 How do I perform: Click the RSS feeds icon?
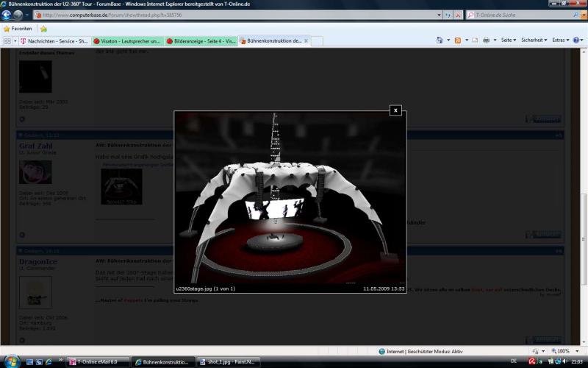[458, 40]
